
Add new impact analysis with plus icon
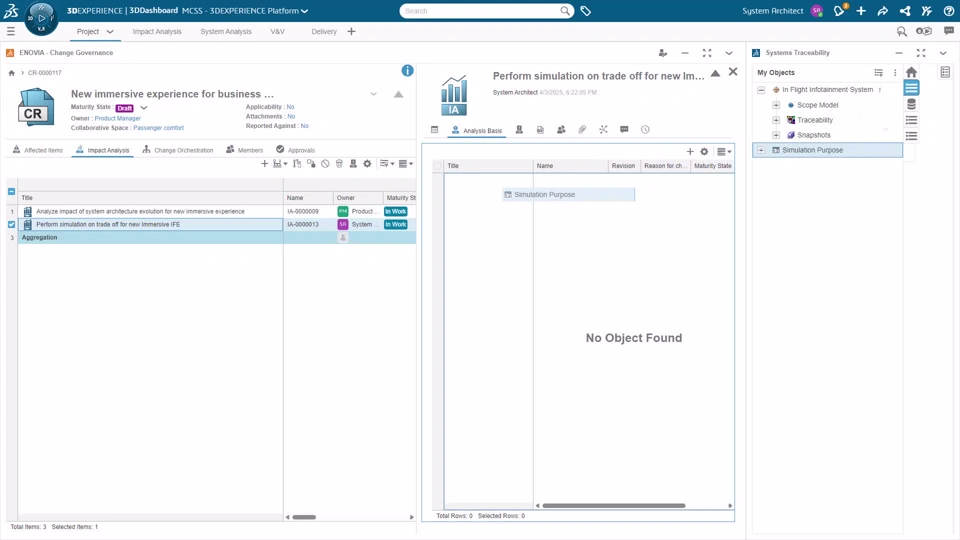click(264, 163)
